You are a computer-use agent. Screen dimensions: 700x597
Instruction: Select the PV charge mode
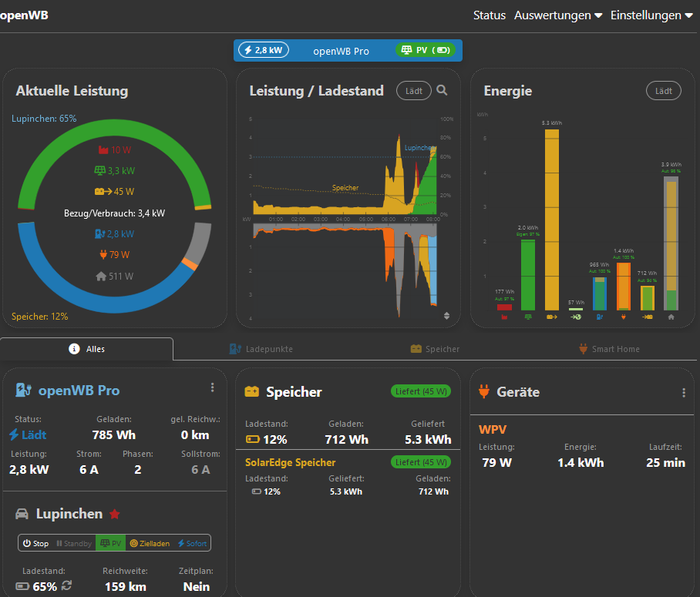point(111,543)
